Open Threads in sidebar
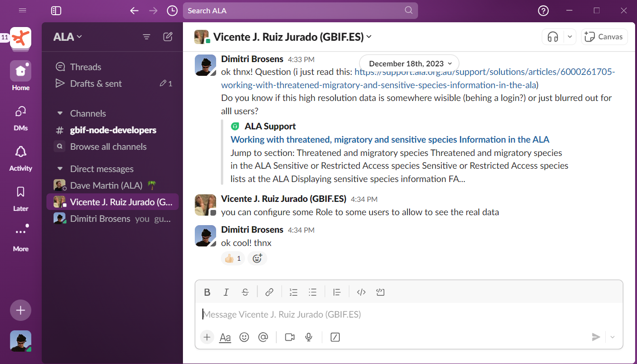The image size is (637, 364). point(112,67)
